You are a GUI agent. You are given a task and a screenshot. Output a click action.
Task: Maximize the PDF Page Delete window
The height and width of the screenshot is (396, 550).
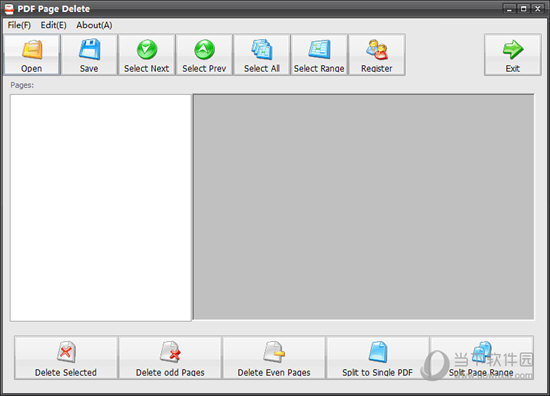coord(523,9)
